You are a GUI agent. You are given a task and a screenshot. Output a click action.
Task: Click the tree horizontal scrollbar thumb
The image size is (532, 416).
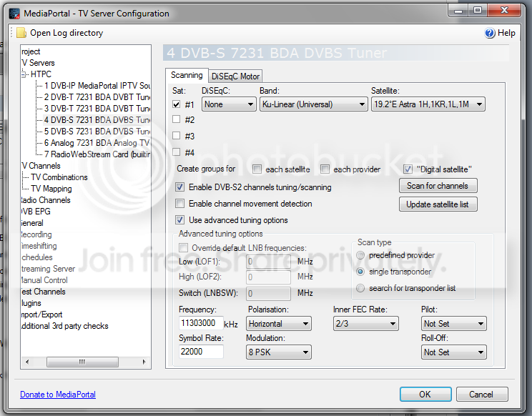coord(82,362)
